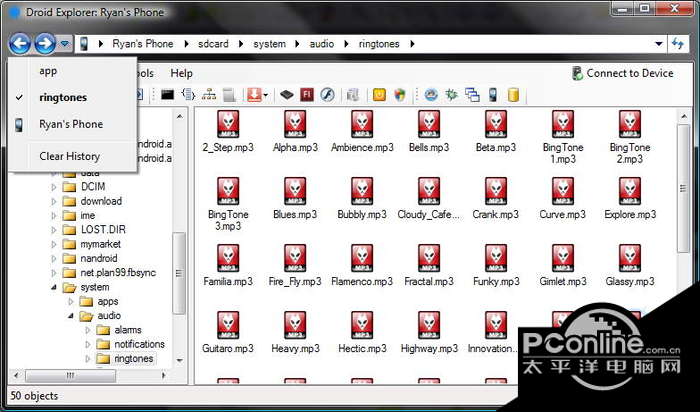Click the orange network tree toolbar icon

[209, 95]
